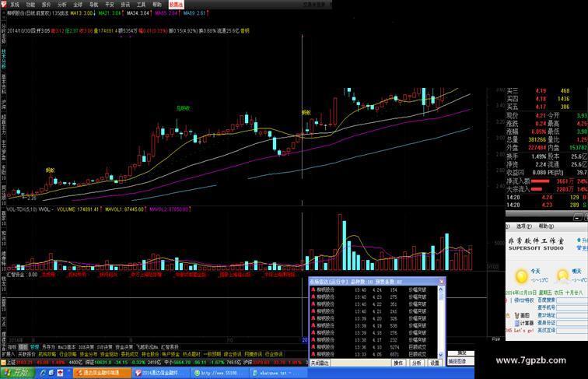
Task: Open the 行业资讯 bottom tab
Action: point(274,354)
